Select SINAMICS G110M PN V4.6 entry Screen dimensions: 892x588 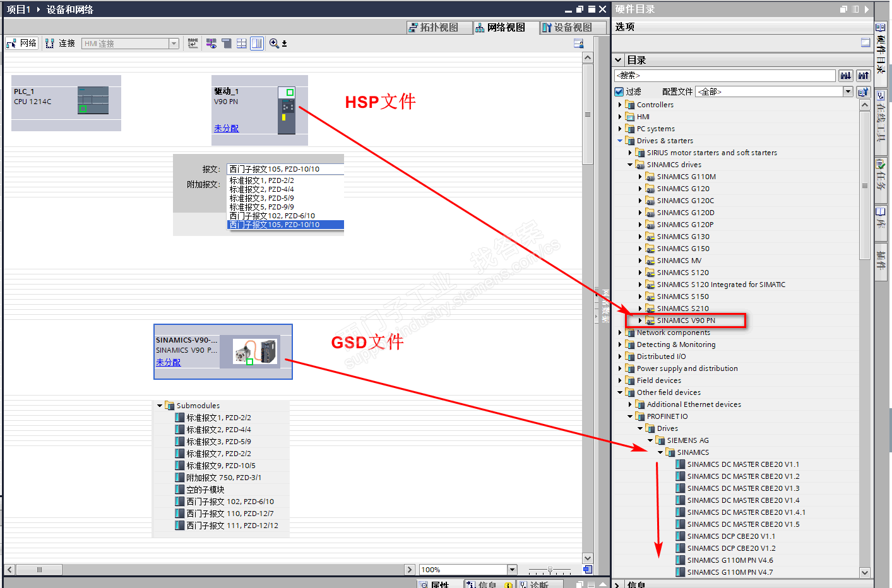click(x=730, y=560)
